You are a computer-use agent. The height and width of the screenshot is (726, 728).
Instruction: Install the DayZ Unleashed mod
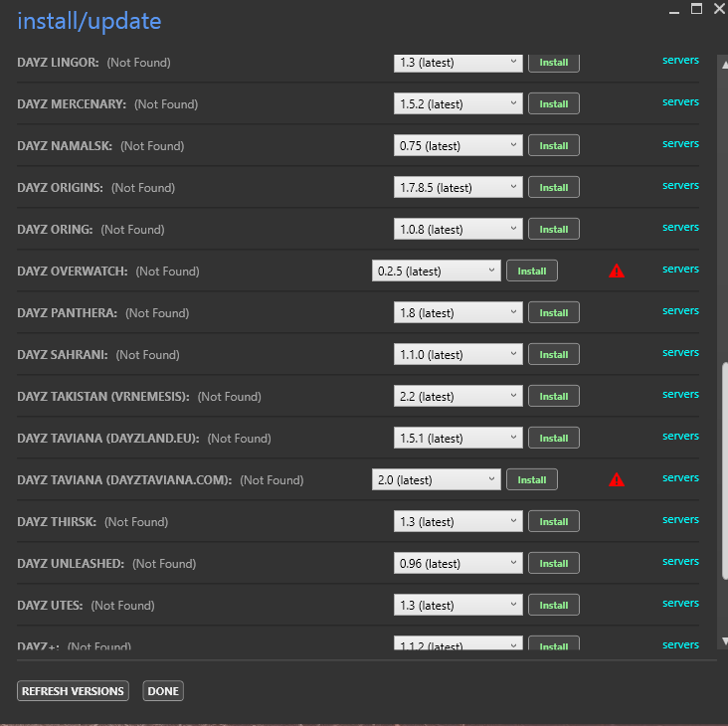pyautogui.click(x=553, y=563)
